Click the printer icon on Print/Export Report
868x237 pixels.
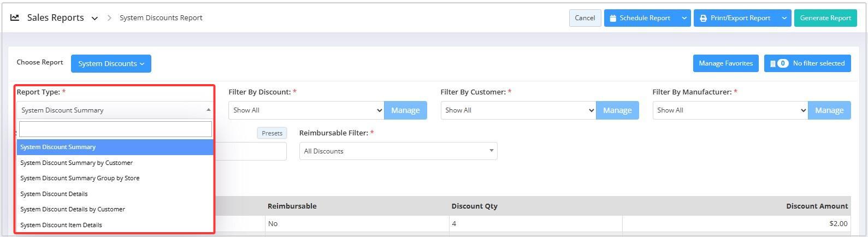703,18
